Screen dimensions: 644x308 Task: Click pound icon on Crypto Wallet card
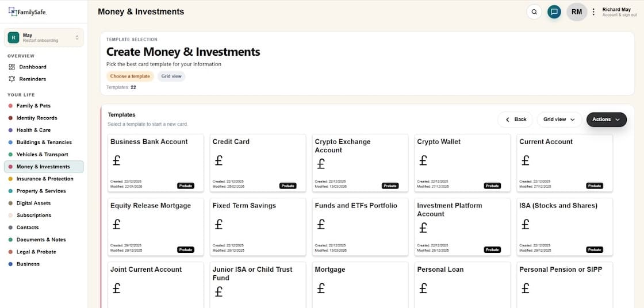pyautogui.click(x=423, y=160)
